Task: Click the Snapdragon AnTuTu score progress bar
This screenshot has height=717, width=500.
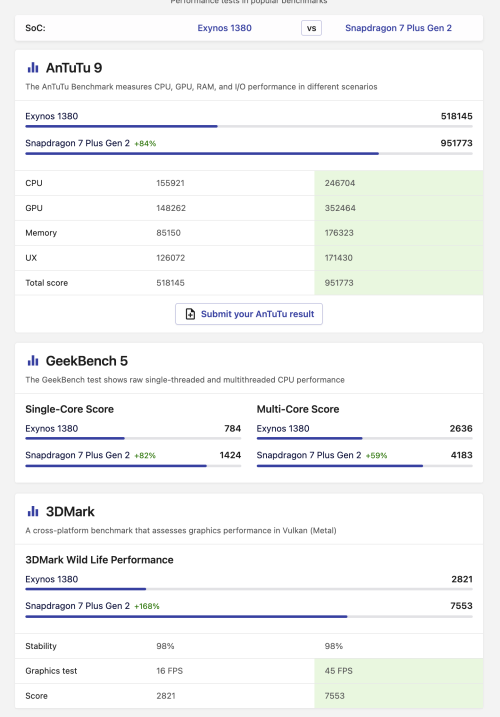Action: [249, 154]
